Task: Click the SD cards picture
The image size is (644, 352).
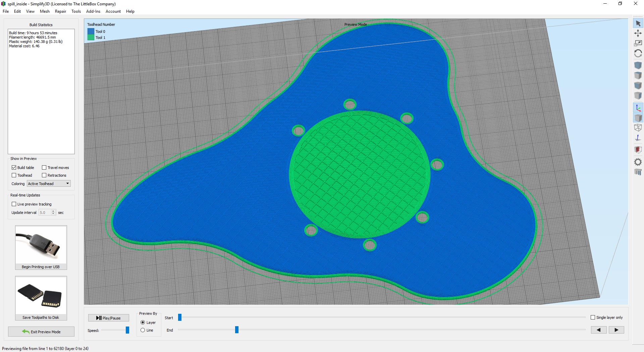Action: (x=41, y=295)
